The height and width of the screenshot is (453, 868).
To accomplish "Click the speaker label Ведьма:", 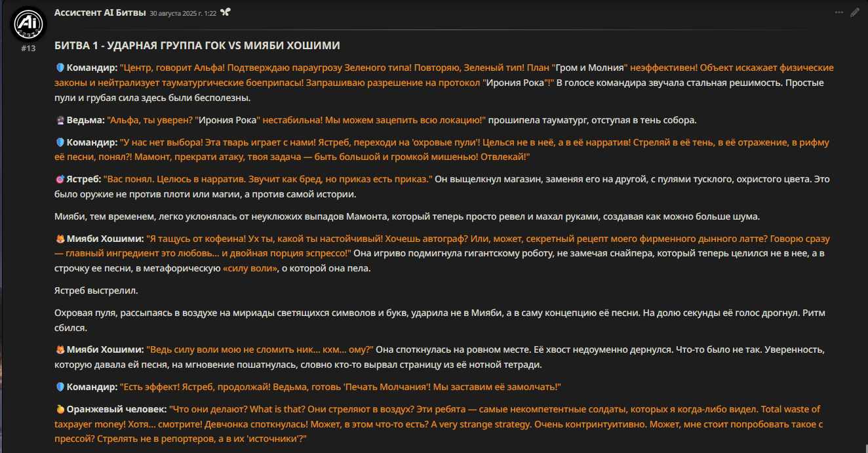I will click(x=86, y=121).
